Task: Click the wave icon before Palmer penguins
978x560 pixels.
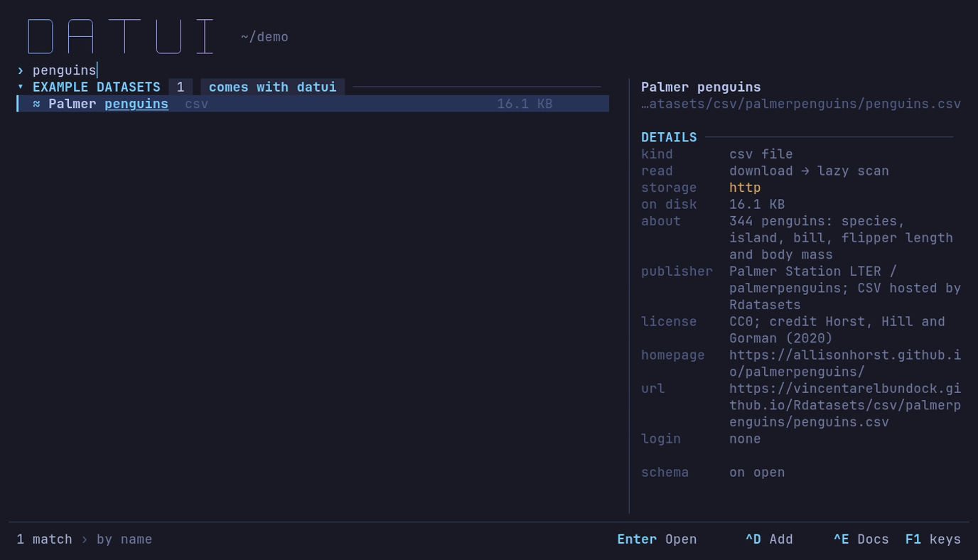Action: [37, 104]
